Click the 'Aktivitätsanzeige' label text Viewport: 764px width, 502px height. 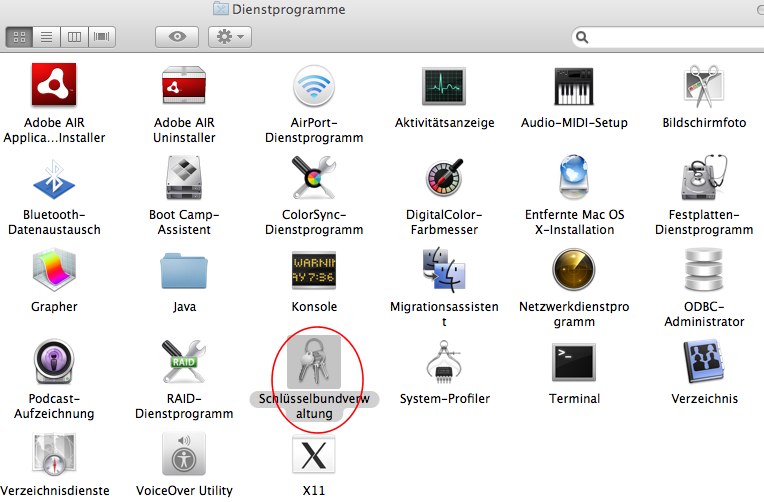pos(444,122)
